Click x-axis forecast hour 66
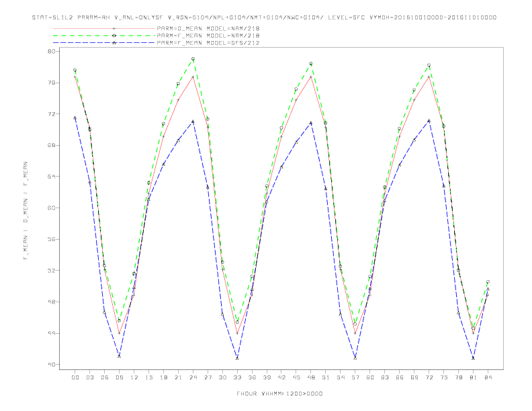Screen dimensions: 532x411 [400, 377]
